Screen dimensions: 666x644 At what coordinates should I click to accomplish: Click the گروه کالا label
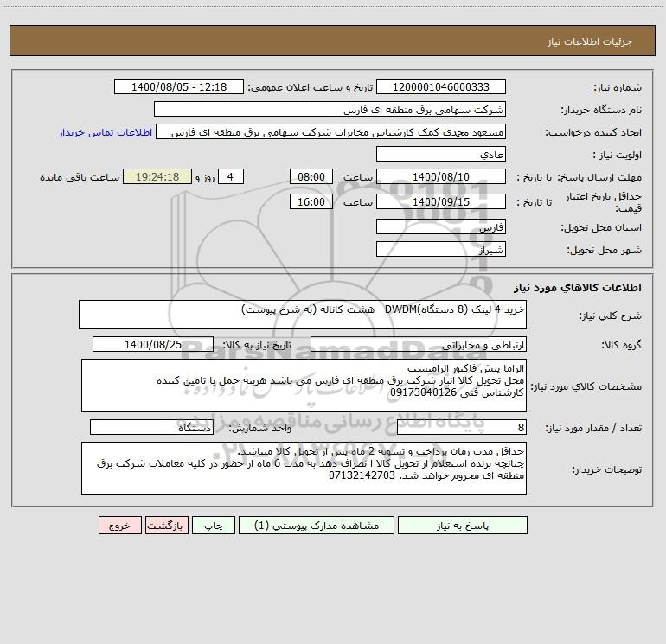(621, 345)
